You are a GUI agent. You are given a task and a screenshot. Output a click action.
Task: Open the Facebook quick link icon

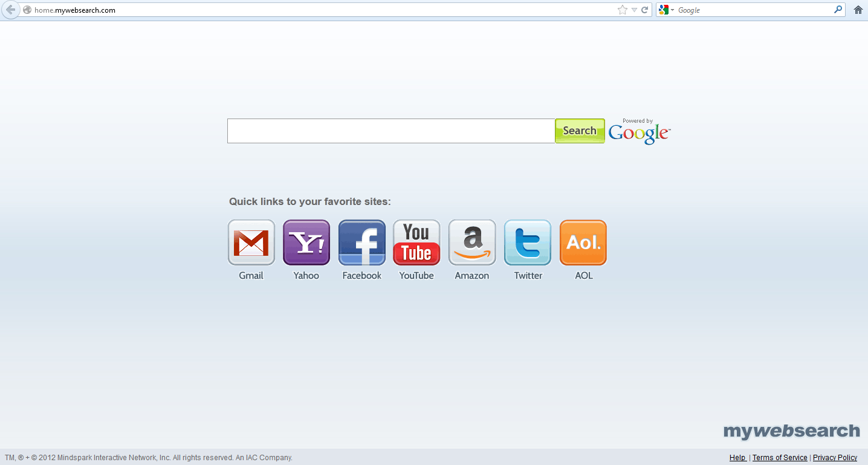click(362, 242)
